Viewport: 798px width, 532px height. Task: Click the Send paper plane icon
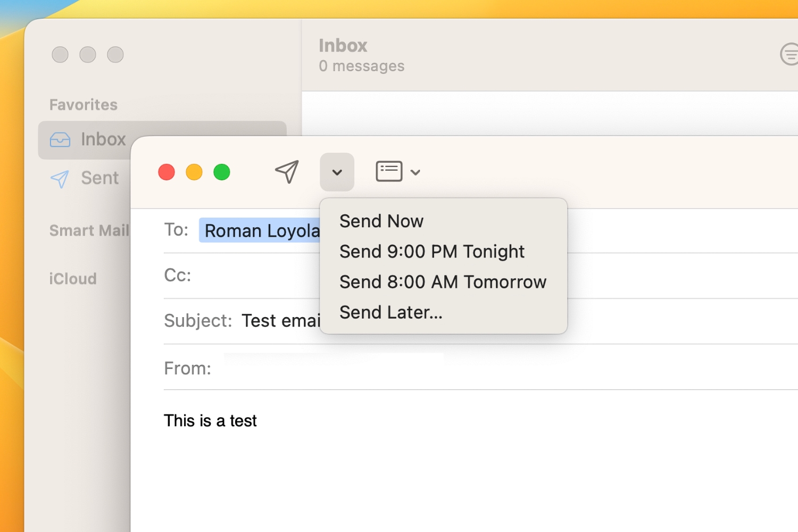click(x=287, y=171)
